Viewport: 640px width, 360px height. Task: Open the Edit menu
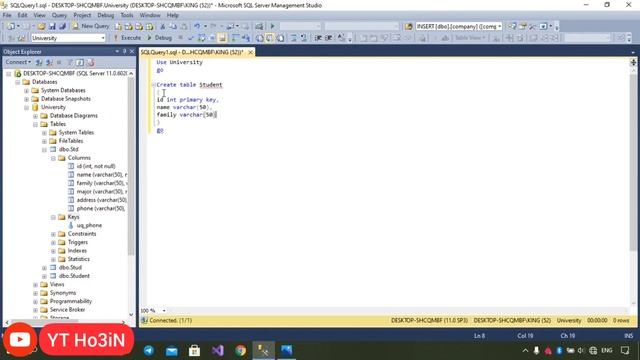click(22, 15)
